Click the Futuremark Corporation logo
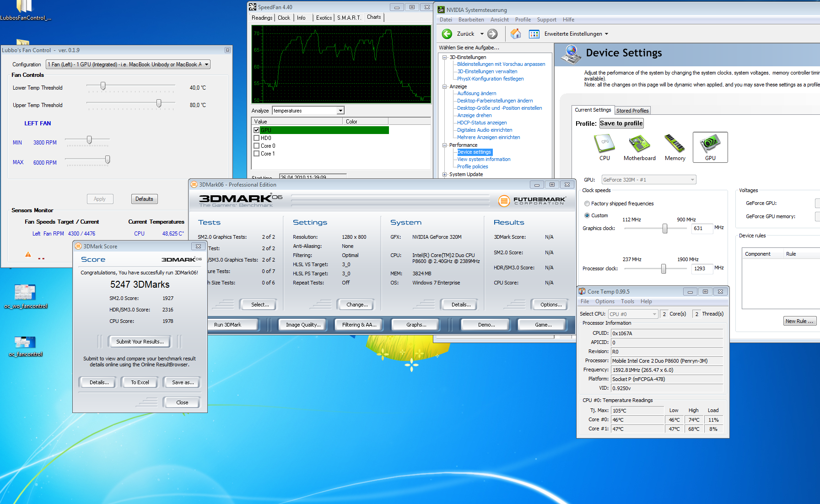This screenshot has width=820, height=504. tap(532, 200)
